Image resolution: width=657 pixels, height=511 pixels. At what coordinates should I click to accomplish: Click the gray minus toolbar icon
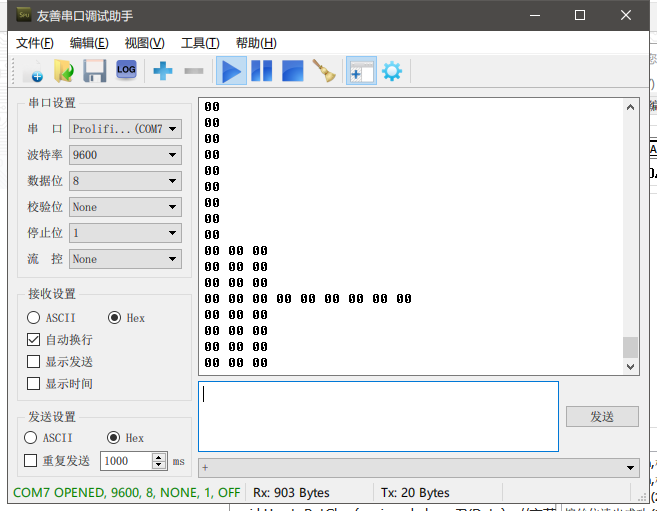(x=194, y=71)
